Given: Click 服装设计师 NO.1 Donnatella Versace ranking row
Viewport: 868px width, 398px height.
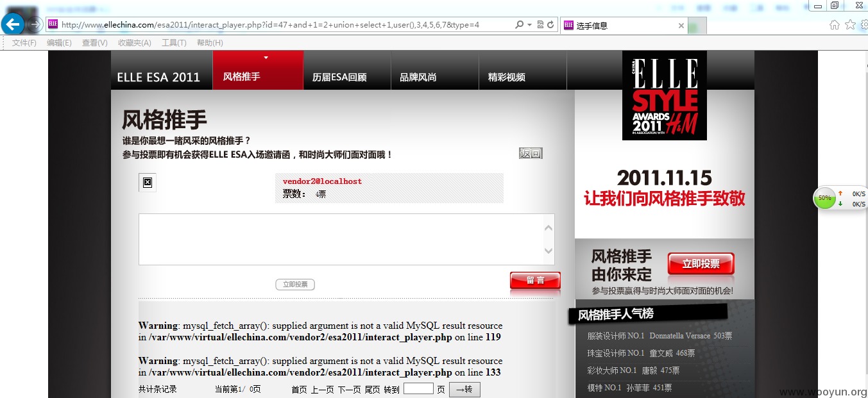Looking at the screenshot, I should [660, 336].
